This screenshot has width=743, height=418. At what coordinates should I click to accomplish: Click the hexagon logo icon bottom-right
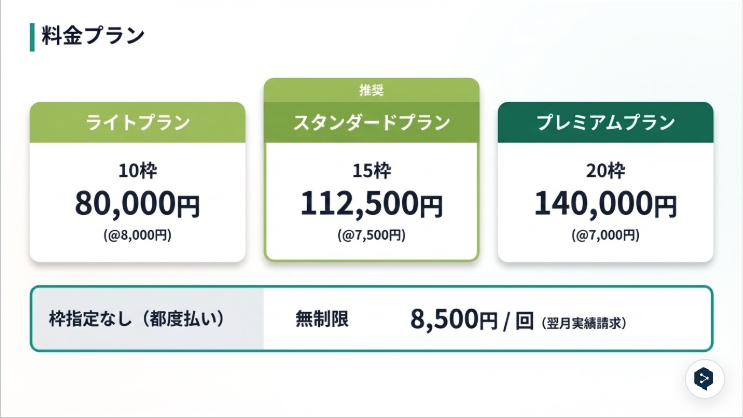[704, 379]
